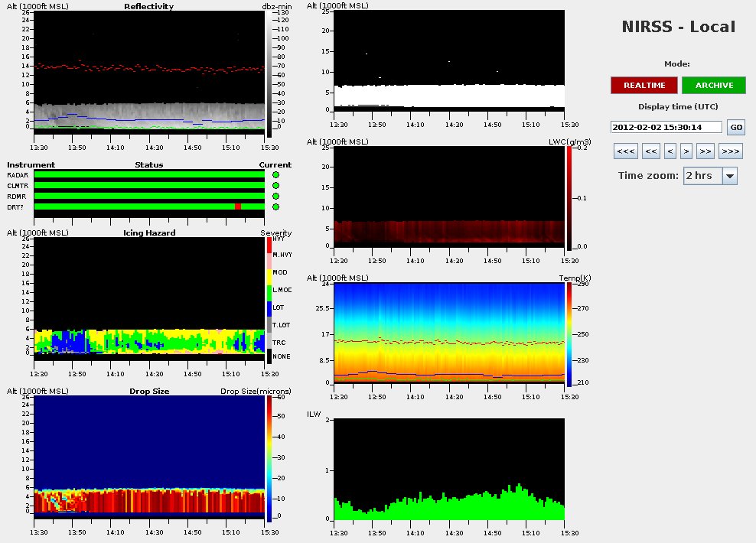Switch to REALTIME mode

click(x=644, y=85)
